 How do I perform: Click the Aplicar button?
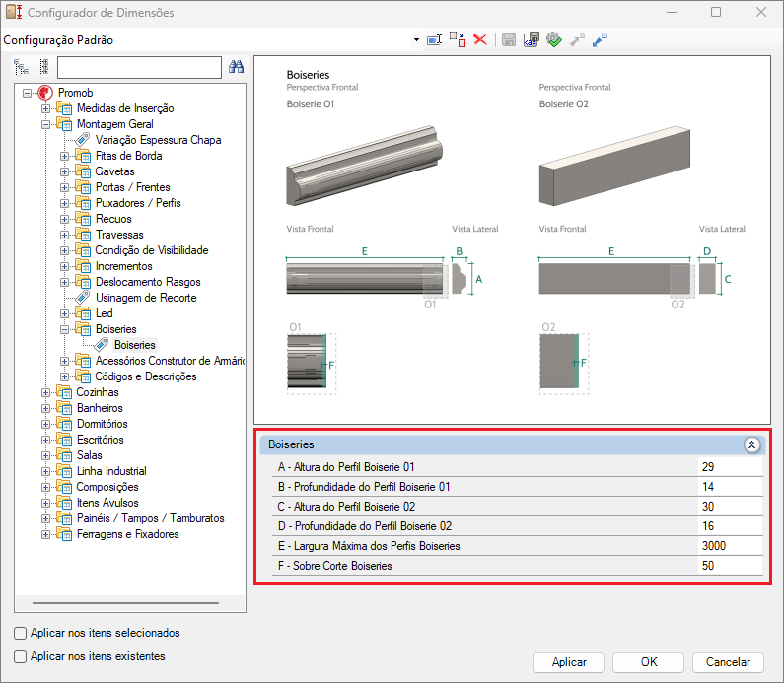pyautogui.click(x=568, y=662)
